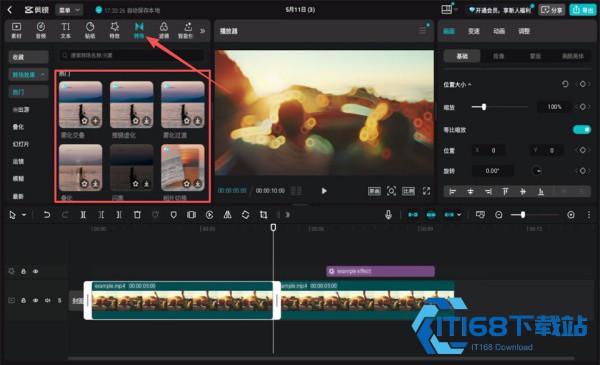Select the 抠像 cutout sub-tab
Image resolution: width=600 pixels, height=365 pixels.
pyautogui.click(x=499, y=56)
